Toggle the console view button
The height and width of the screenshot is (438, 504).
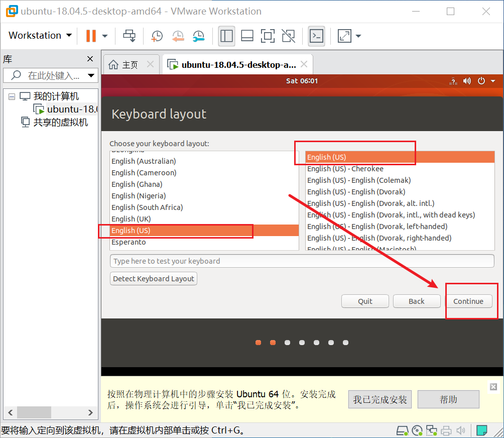[x=316, y=36]
